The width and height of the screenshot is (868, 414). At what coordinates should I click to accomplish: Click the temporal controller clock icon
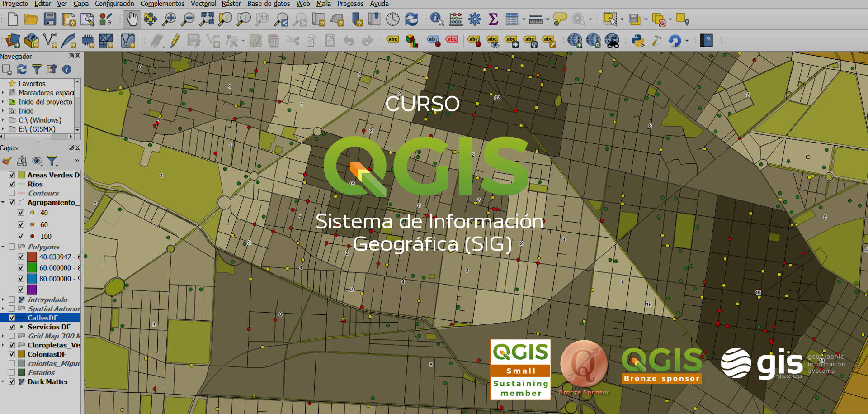tap(392, 19)
